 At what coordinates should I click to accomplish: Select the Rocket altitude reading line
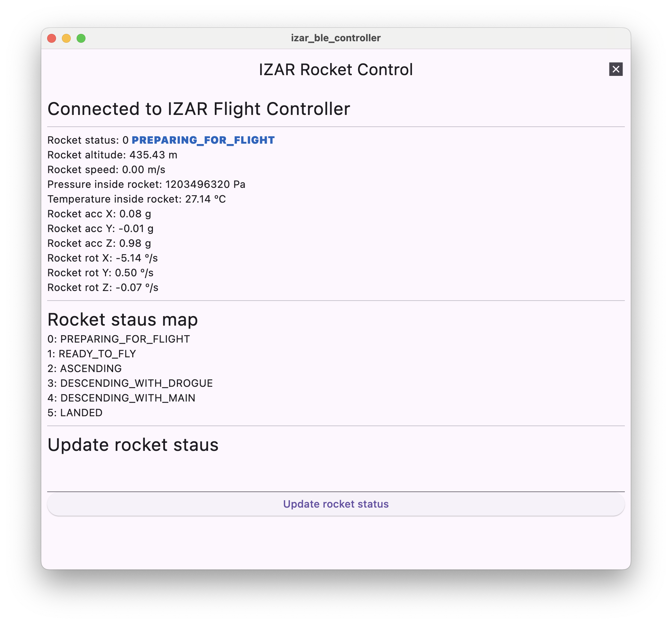[112, 155]
